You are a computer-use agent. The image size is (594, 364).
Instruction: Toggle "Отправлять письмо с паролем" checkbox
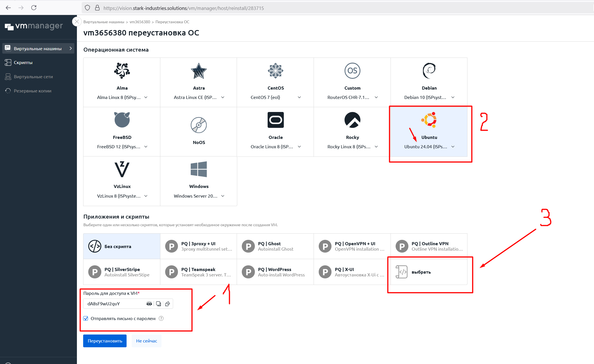(86, 318)
